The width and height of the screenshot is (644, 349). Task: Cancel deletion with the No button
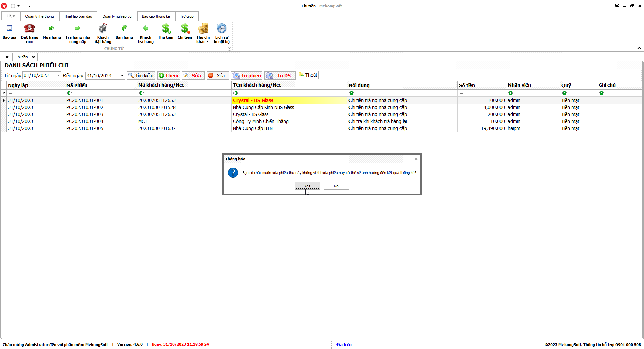tap(336, 186)
